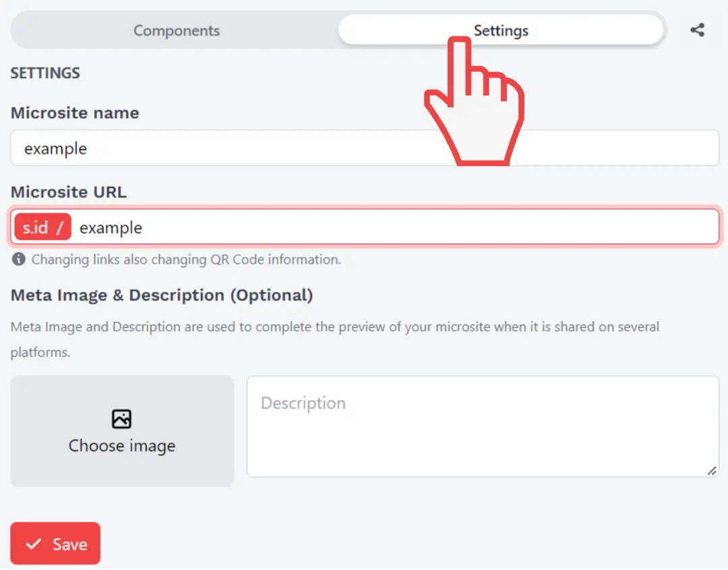Focus the Microsite name input field
The height and width of the screenshot is (570, 728).
coord(364,148)
